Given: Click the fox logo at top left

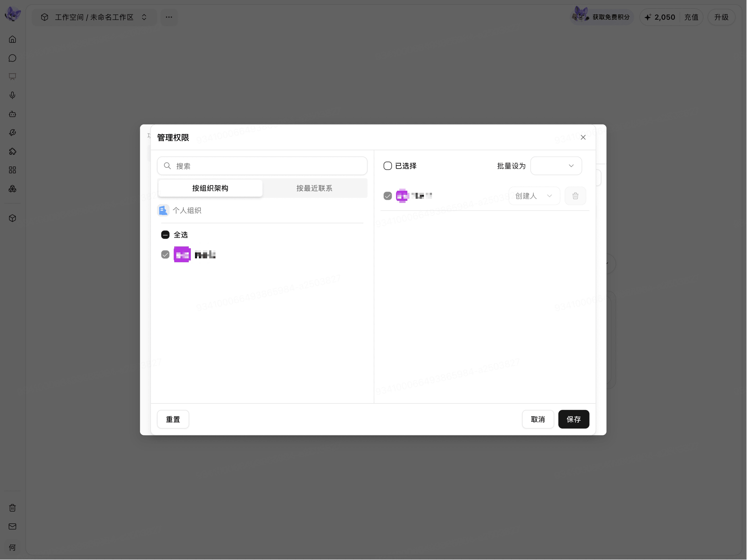Looking at the screenshot, I should point(13,14).
